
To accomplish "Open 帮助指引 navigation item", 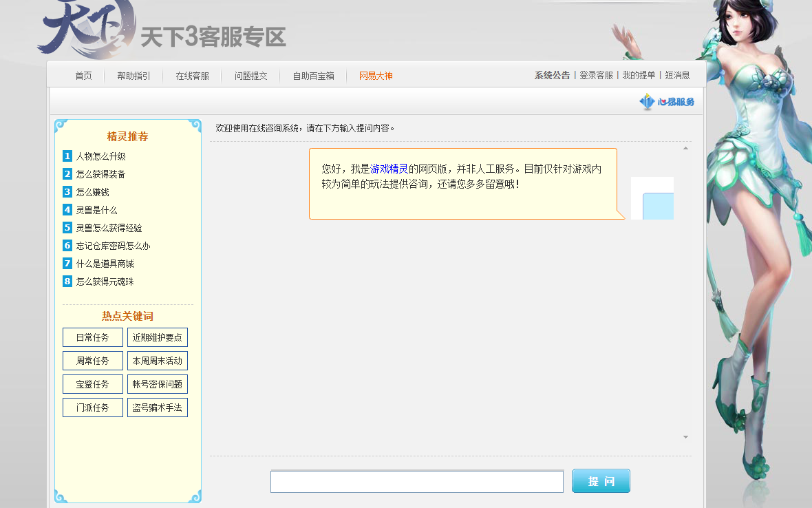I will [133, 76].
